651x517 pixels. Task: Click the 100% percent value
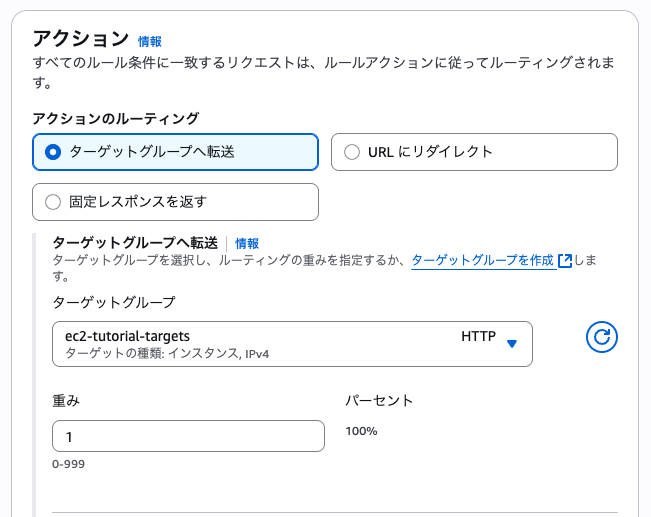click(x=361, y=431)
